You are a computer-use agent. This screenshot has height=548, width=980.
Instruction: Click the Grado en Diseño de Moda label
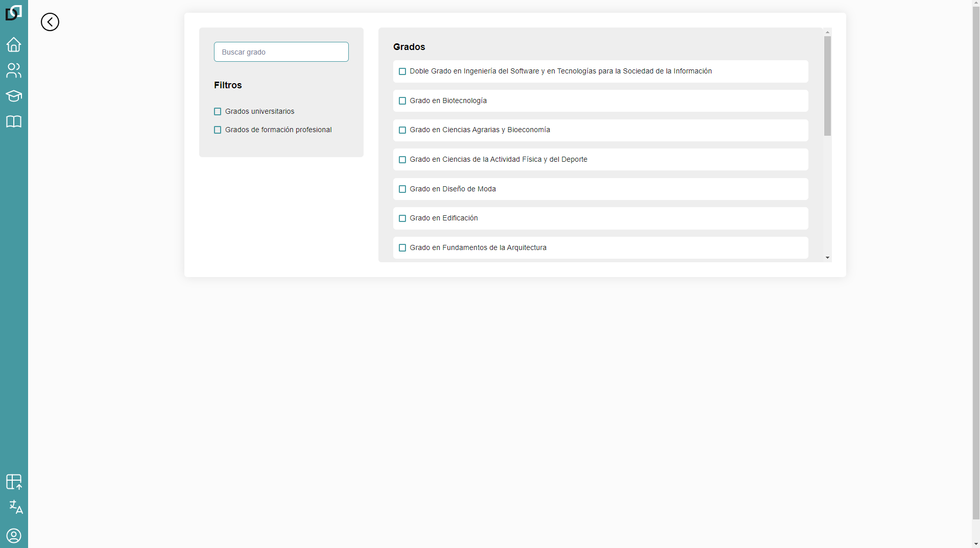(452, 189)
